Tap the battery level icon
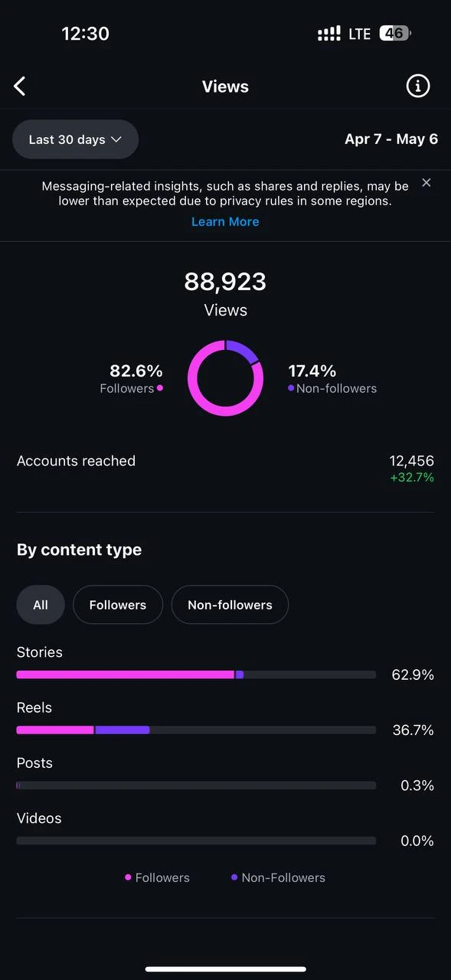The image size is (451, 980). click(395, 34)
